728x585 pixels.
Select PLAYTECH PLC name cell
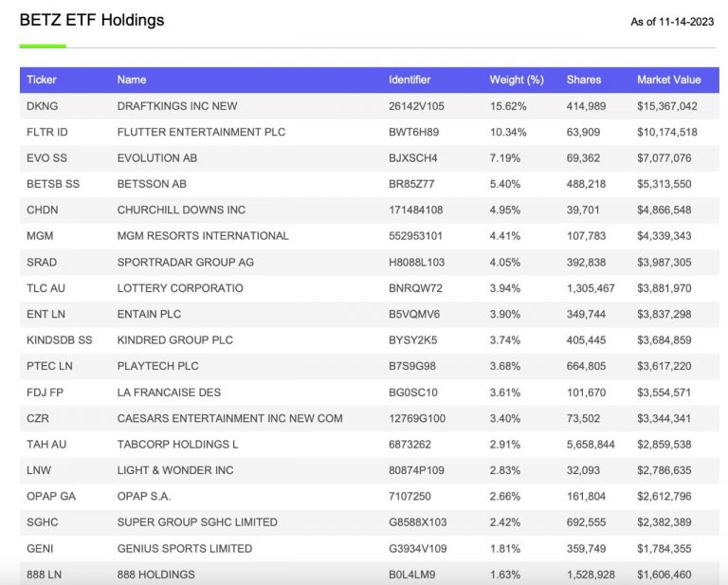pyautogui.click(x=158, y=366)
